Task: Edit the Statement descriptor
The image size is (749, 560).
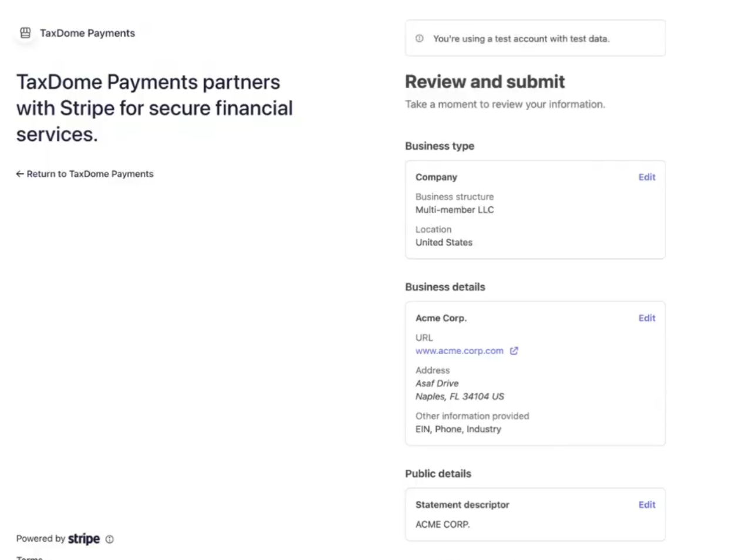Action: click(x=646, y=505)
